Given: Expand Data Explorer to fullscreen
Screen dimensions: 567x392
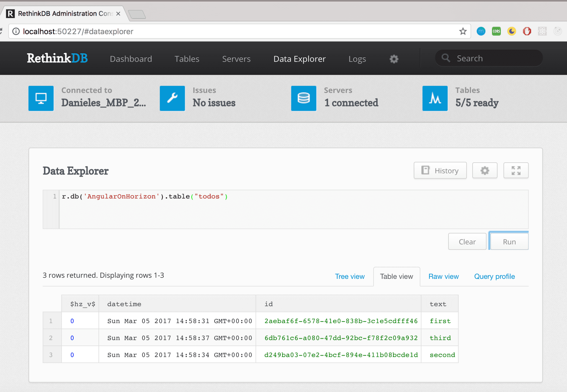Looking at the screenshot, I should click(516, 170).
